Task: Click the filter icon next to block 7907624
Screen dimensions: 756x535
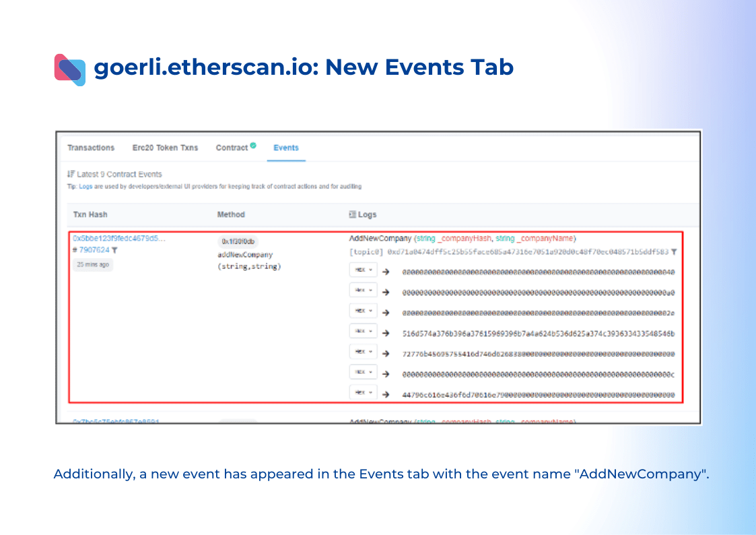Action: [x=114, y=250]
